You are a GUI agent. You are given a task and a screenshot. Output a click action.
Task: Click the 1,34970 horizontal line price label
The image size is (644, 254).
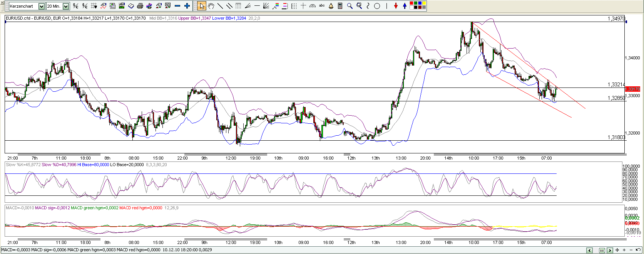[x=616, y=19]
